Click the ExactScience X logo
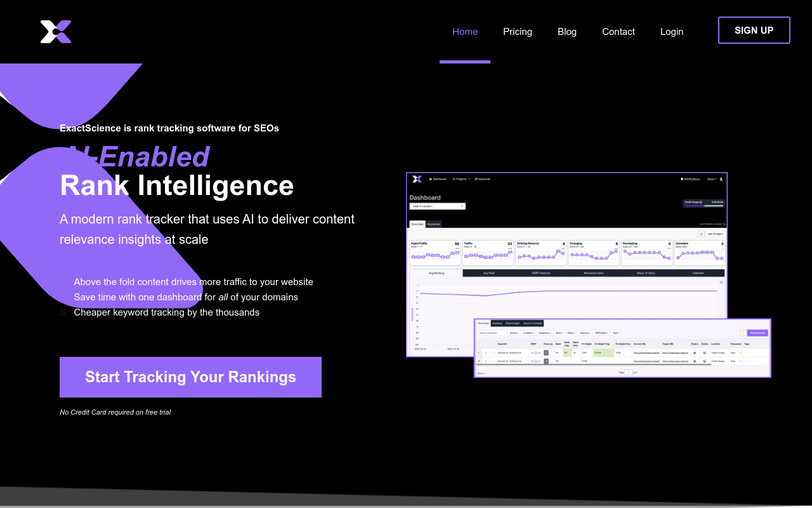Screen dimensions: 812x508 [x=56, y=32]
